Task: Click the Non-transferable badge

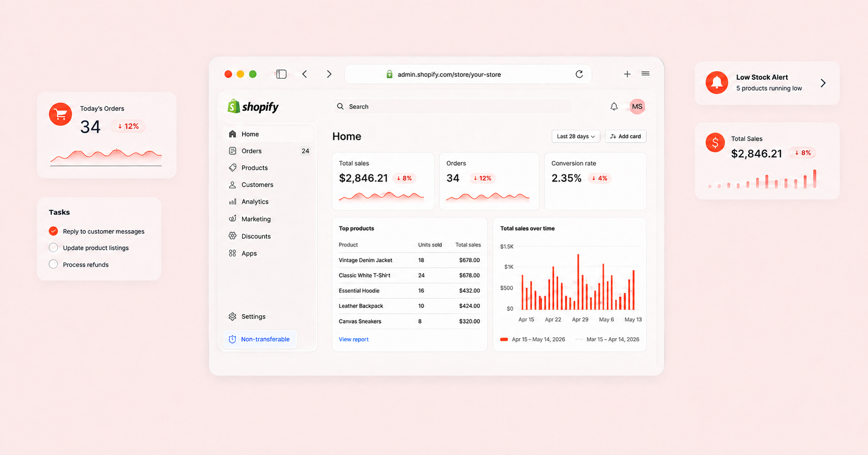Action: coord(260,339)
